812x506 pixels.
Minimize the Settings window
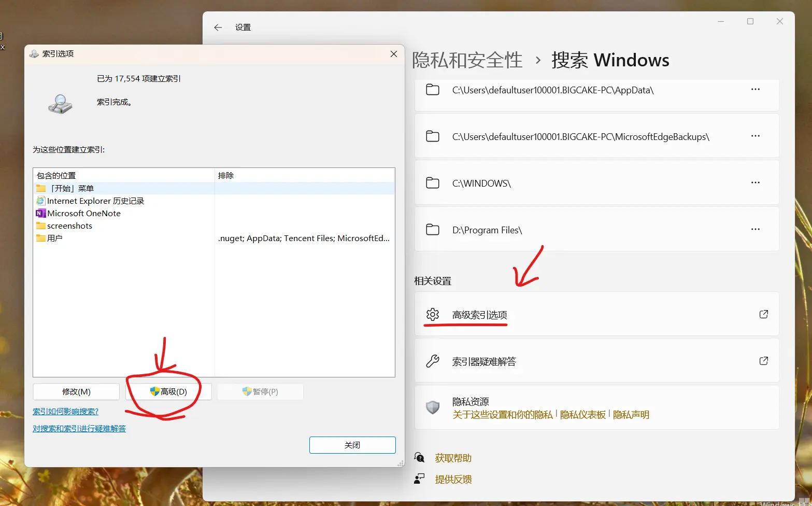pyautogui.click(x=721, y=21)
